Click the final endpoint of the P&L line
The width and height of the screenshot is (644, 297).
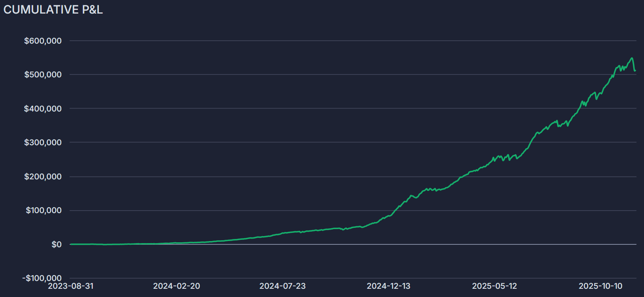click(635, 71)
